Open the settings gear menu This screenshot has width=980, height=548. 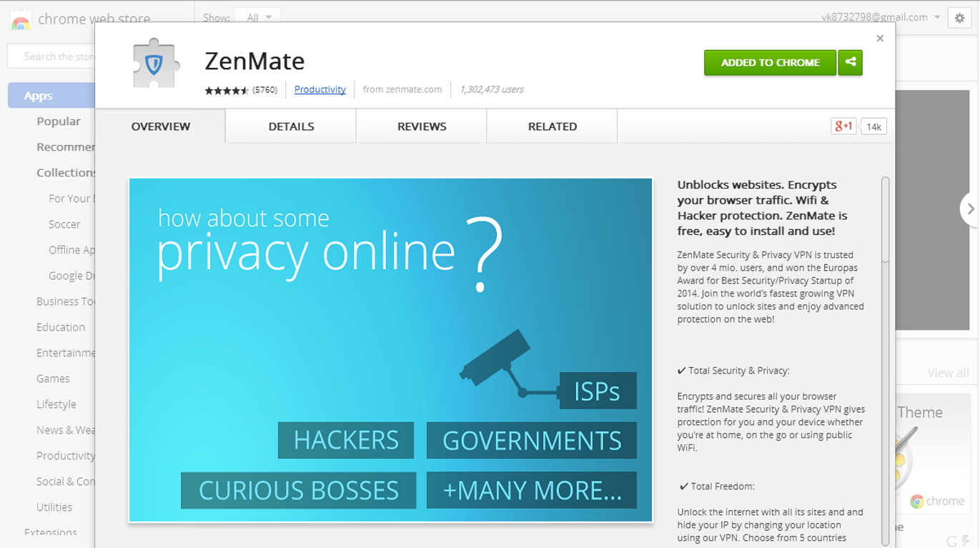point(959,18)
